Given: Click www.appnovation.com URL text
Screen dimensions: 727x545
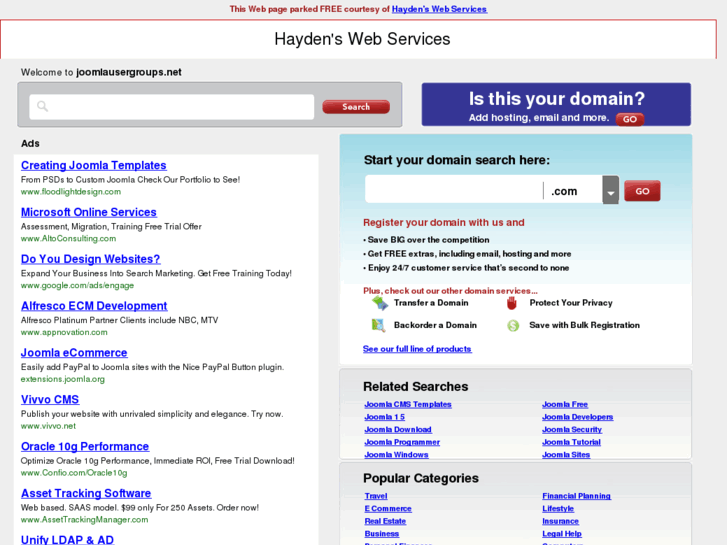Looking at the screenshot, I should [64, 332].
